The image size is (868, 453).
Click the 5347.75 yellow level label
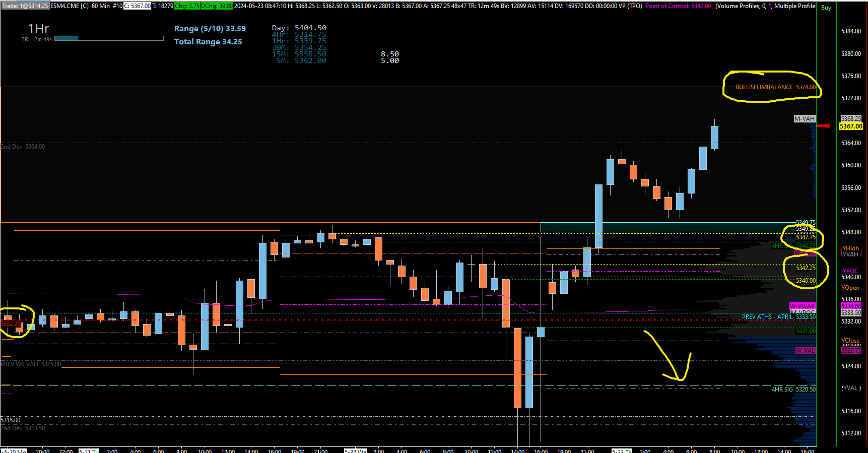click(806, 237)
